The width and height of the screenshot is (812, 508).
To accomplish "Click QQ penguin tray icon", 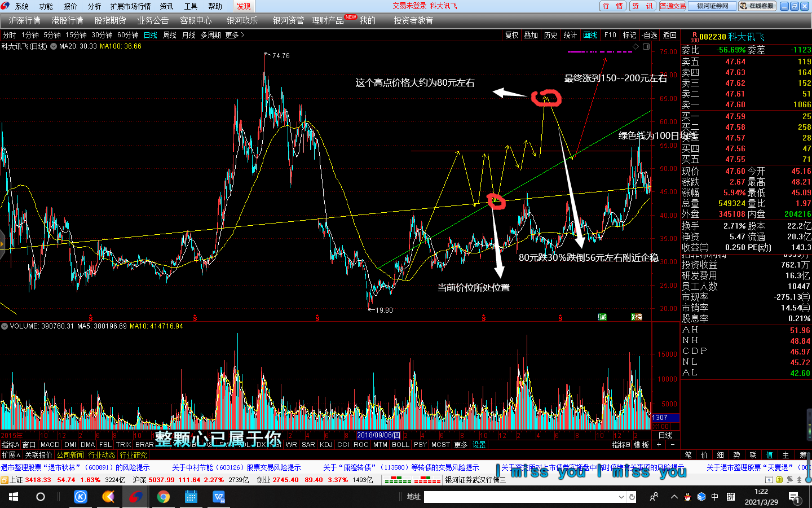I will click(x=688, y=497).
